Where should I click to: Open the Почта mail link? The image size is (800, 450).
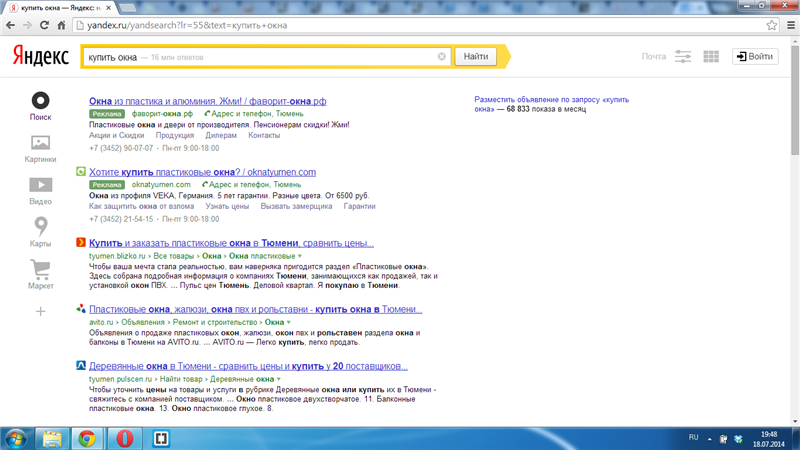click(654, 56)
